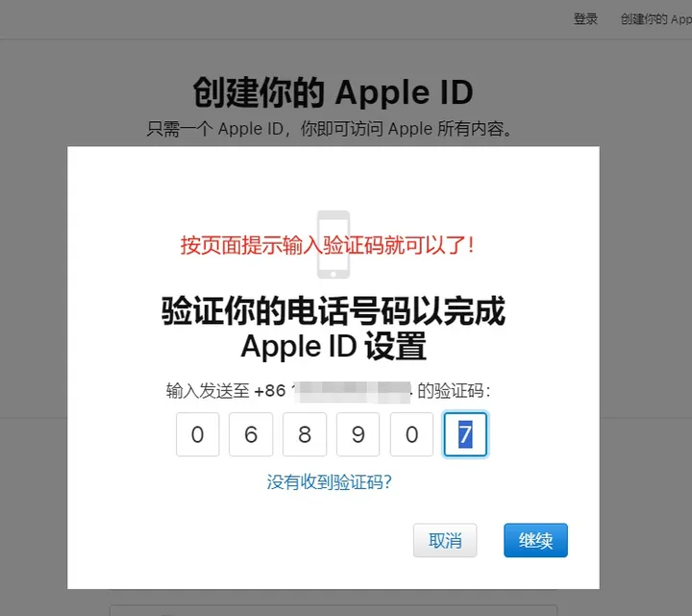Viewport: 692px width, 616px height.
Task: Click the 取消 button
Action: click(445, 540)
